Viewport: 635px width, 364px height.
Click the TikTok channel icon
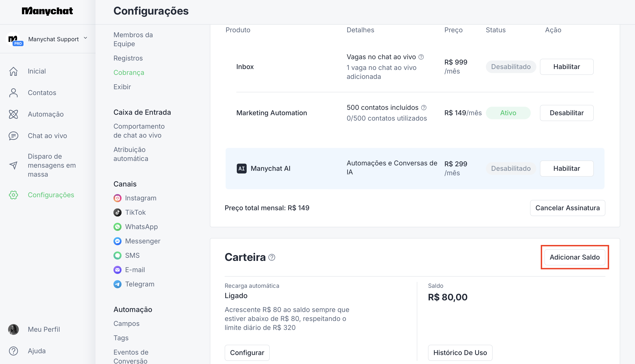click(117, 212)
